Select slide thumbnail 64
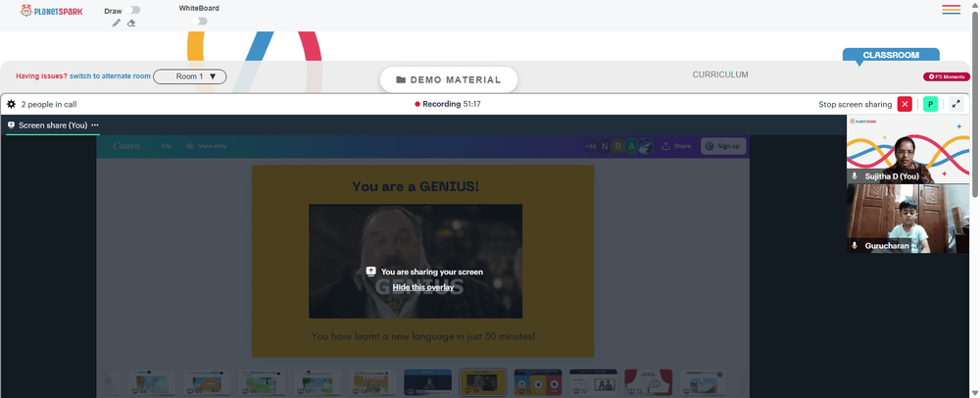 point(152,382)
